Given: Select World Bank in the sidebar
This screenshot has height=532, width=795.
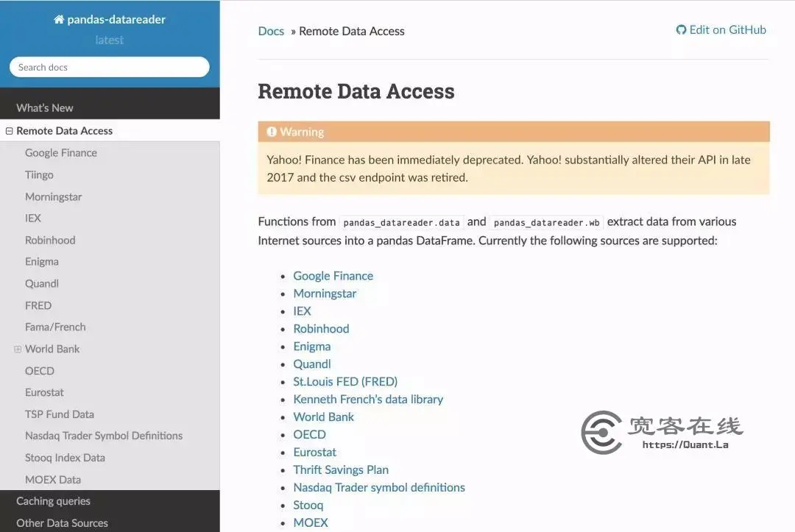Looking at the screenshot, I should pos(52,349).
